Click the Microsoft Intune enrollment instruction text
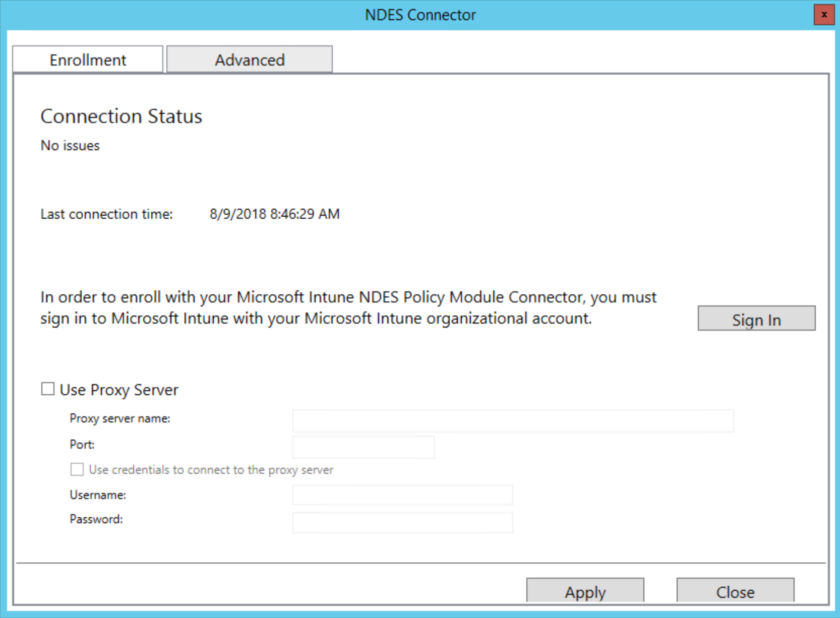Viewport: 840px width, 618px height. pyautogui.click(x=348, y=307)
